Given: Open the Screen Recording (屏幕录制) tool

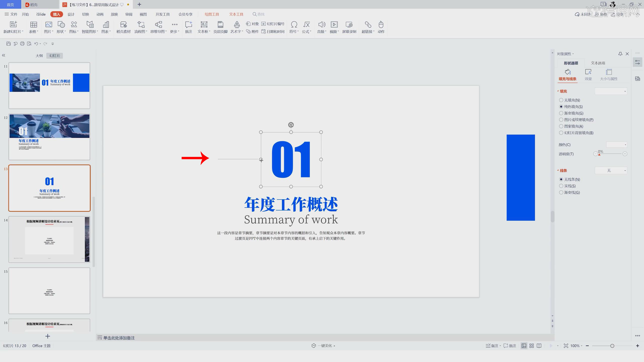Looking at the screenshot, I should pyautogui.click(x=349, y=25).
